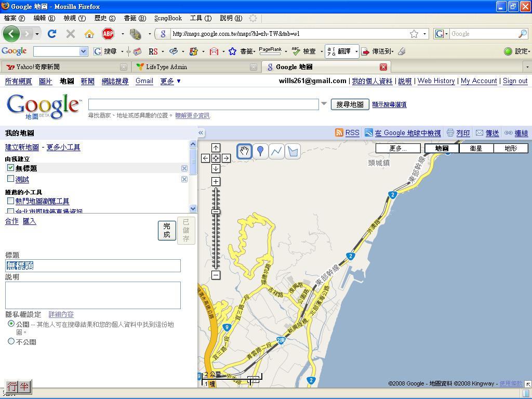Pan the map down with the arrow
This screenshot has width=532, height=399.
tap(216, 169)
